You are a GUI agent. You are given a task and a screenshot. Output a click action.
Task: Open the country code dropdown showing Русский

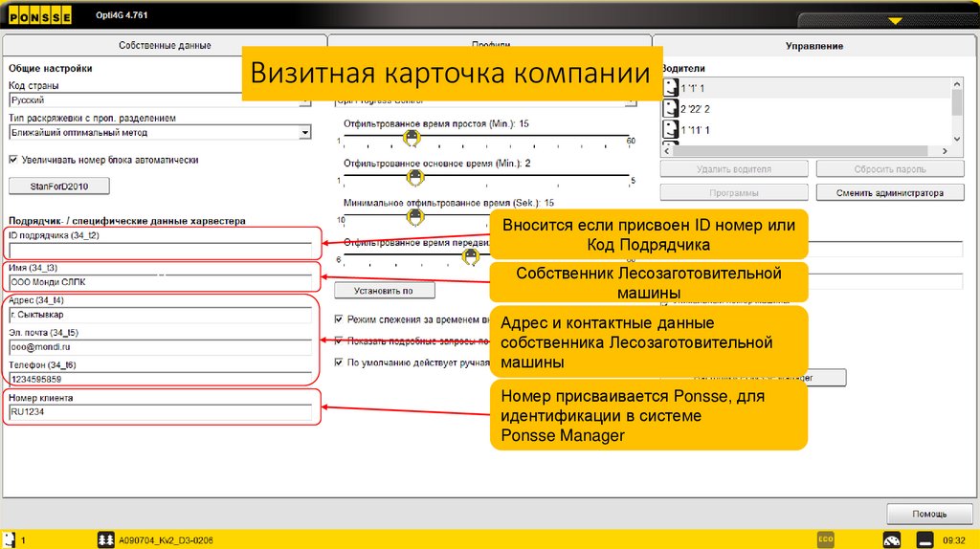160,99
